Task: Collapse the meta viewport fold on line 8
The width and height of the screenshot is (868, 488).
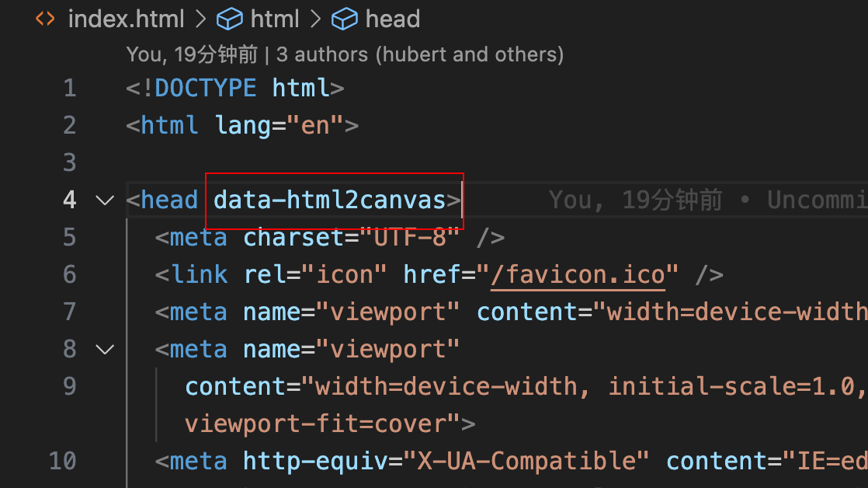Action: tap(105, 350)
